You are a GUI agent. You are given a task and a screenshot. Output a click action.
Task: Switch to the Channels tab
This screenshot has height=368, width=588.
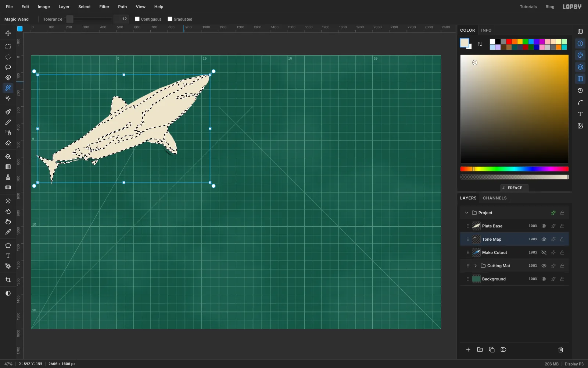[x=495, y=198]
